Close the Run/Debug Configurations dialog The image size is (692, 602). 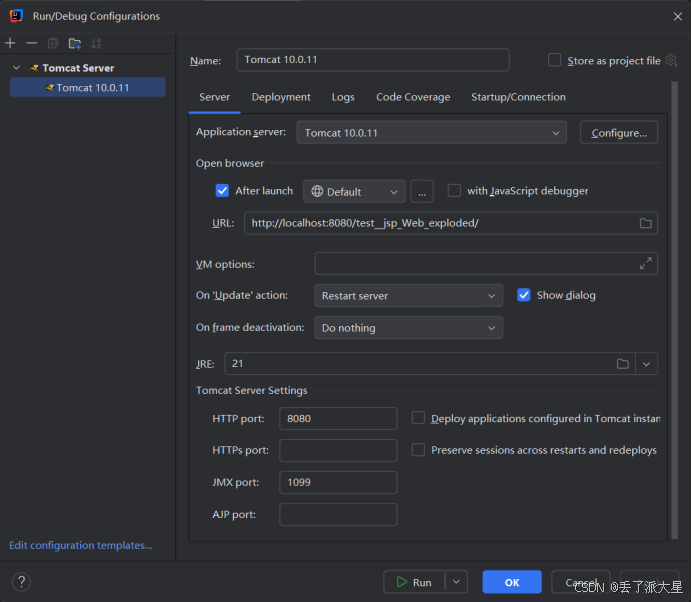click(678, 16)
